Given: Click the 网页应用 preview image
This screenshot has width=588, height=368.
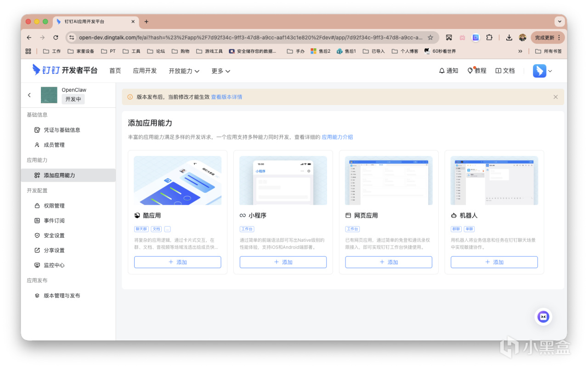Looking at the screenshot, I should 389,180.
